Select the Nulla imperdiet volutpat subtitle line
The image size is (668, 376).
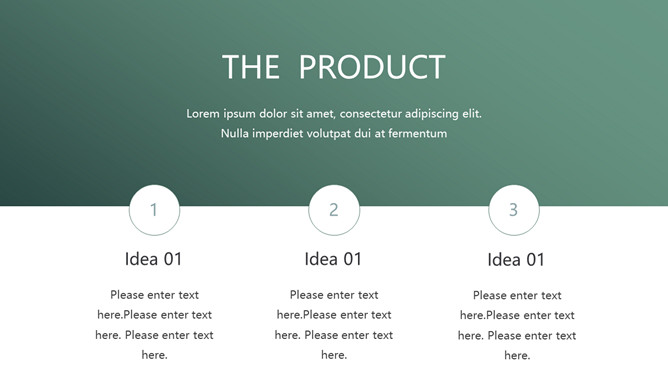(x=334, y=133)
